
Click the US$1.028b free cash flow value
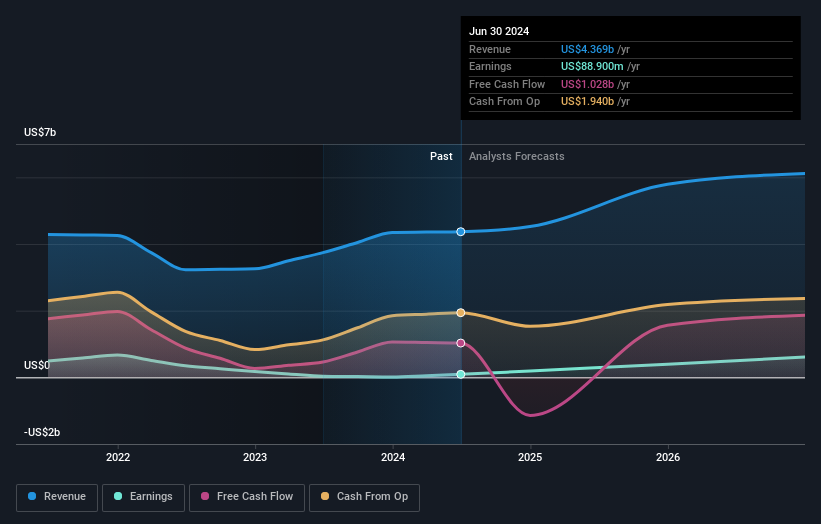point(587,84)
